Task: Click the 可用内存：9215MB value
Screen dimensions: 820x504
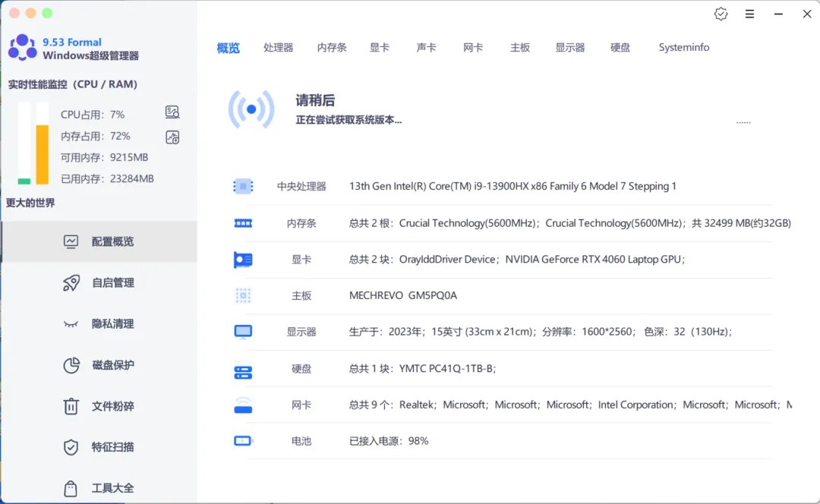Action: pyautogui.click(x=105, y=157)
